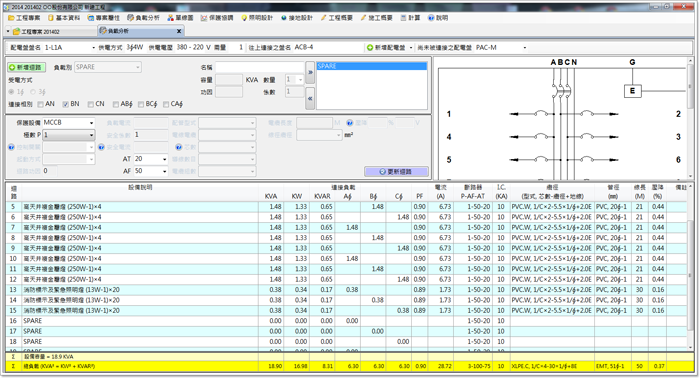Click the 名稱 name input field
The width and height of the screenshot is (700, 378).
pos(259,67)
